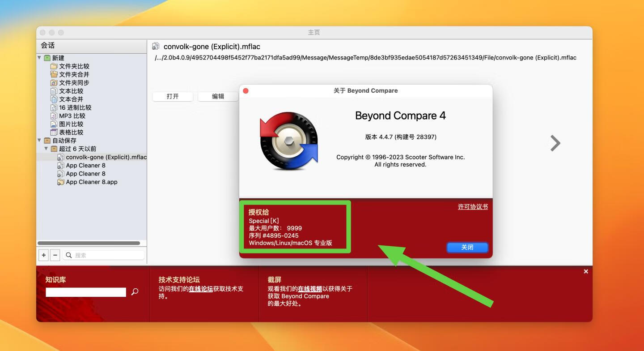Click the 超过 6 天以前 folder icon
This screenshot has width=644, height=351.
click(x=54, y=149)
